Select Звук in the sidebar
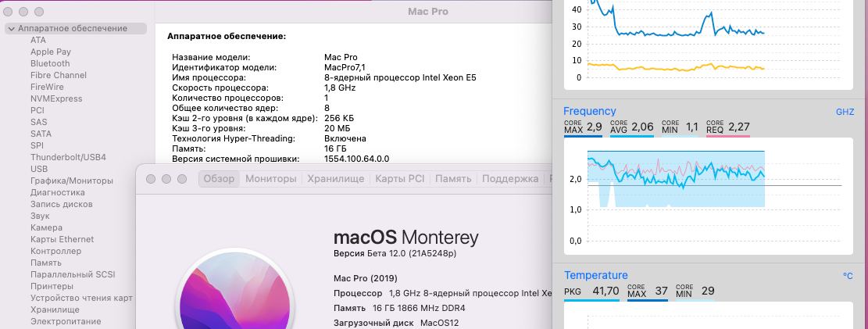Viewport: 868px width, 329px height. [x=40, y=216]
